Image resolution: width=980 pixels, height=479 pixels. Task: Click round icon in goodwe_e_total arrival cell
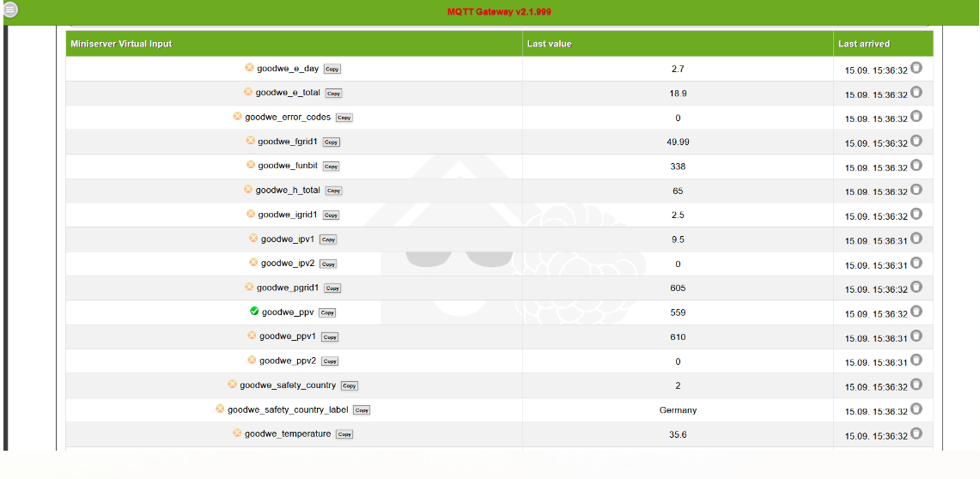916,93
